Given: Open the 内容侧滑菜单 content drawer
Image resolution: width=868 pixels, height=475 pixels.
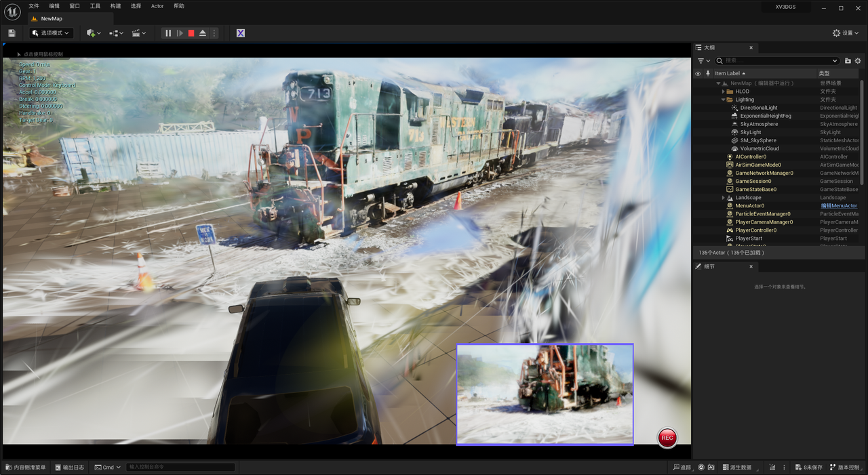Looking at the screenshot, I should tap(25, 467).
